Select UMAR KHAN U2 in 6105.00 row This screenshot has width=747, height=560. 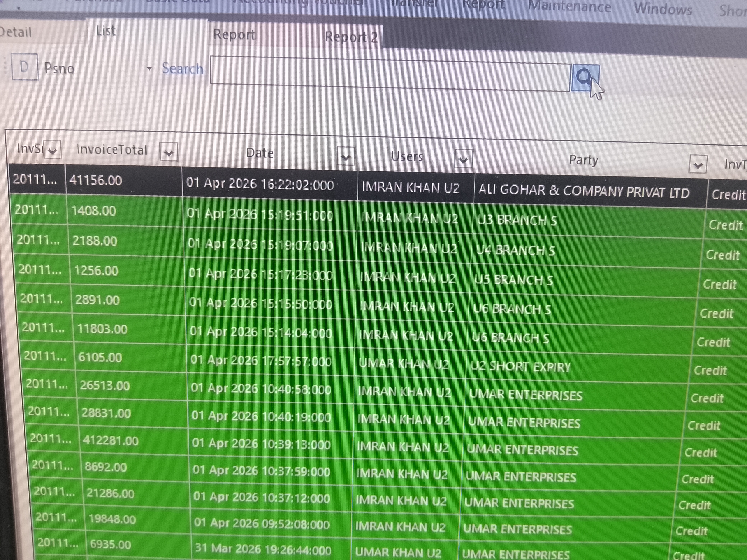(x=411, y=364)
